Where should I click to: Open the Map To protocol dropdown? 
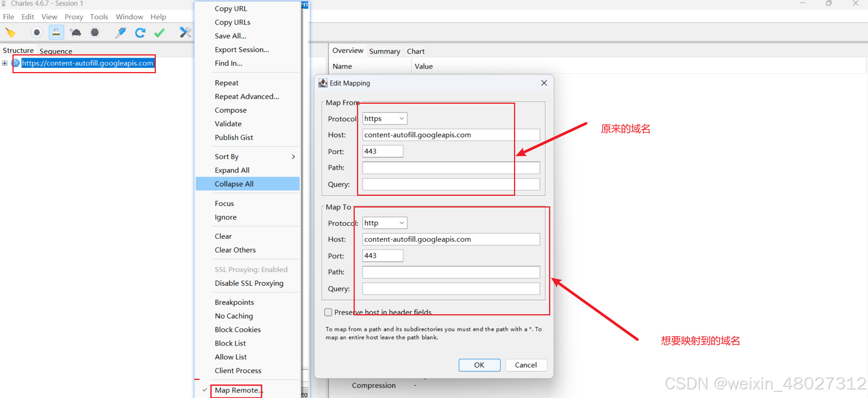point(385,223)
